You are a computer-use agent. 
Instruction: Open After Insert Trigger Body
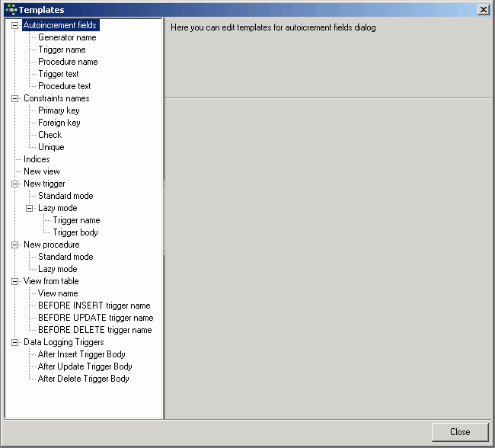coord(81,354)
